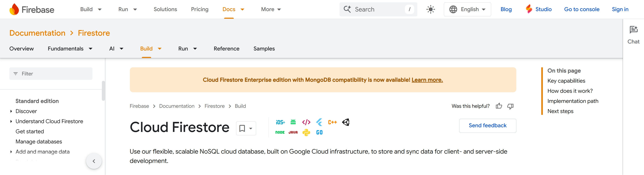Select the Go platform icon
This screenshot has width=644, height=175.
click(319, 132)
